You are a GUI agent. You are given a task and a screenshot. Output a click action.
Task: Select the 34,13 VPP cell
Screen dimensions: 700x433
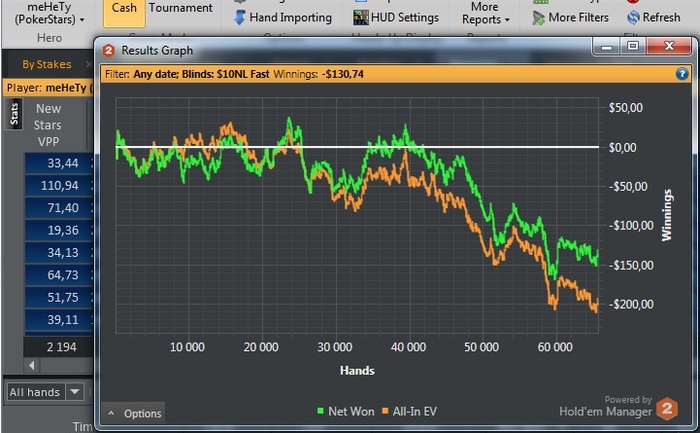pos(58,253)
